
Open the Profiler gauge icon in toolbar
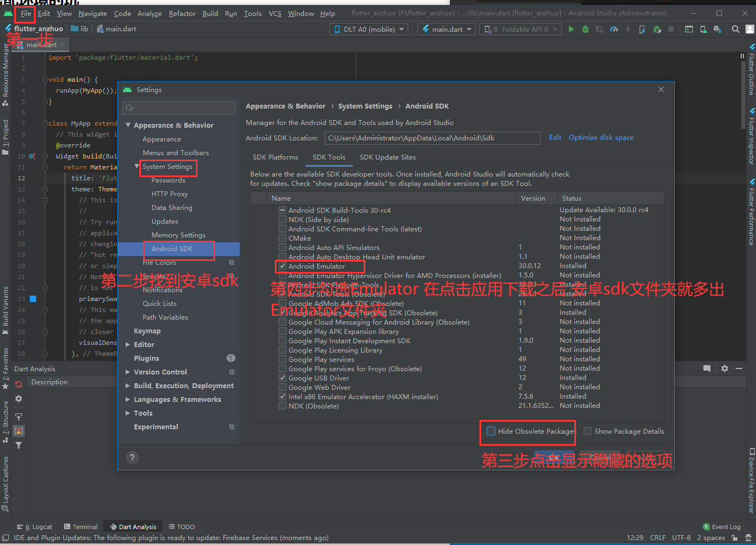[x=614, y=29]
